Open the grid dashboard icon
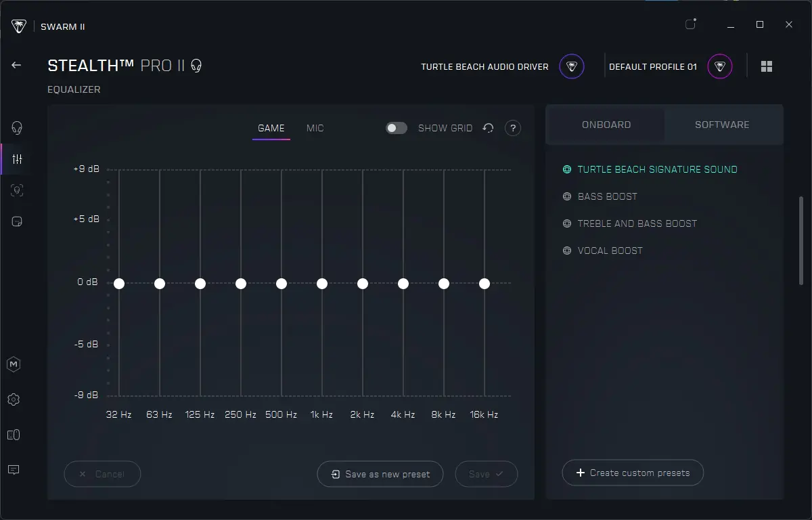The width and height of the screenshot is (812, 520). pos(767,66)
